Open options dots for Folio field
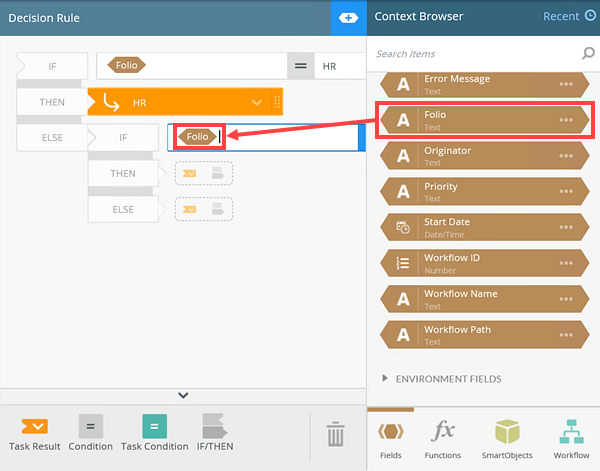 coord(566,120)
